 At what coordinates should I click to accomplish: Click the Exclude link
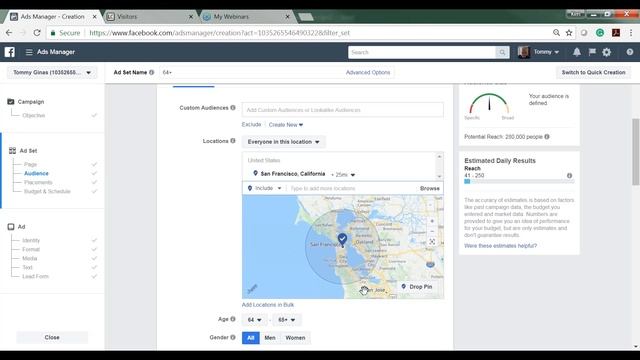pyautogui.click(x=251, y=124)
